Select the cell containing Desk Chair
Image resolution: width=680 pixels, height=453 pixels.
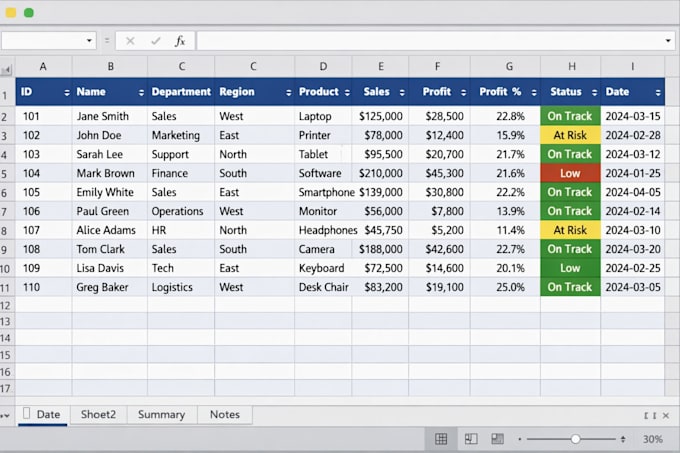[x=324, y=287]
